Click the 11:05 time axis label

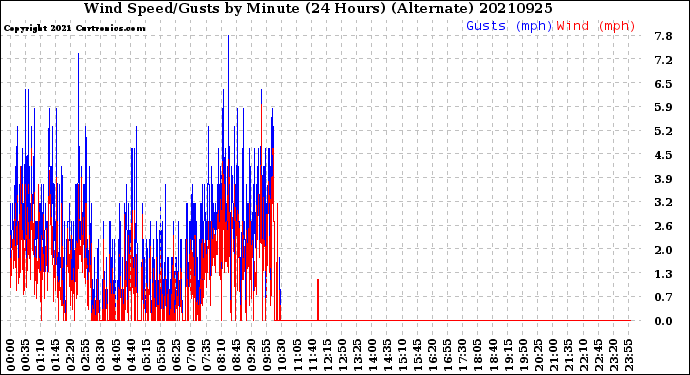point(297,355)
